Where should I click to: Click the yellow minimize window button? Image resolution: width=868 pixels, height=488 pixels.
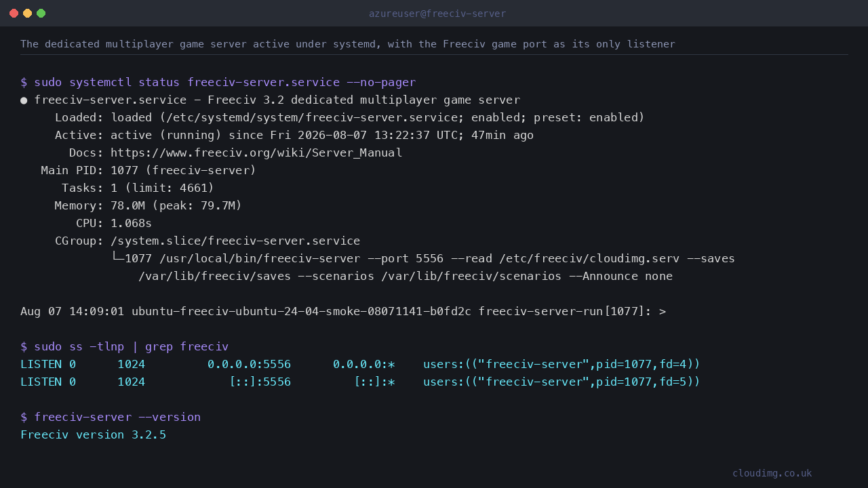pyautogui.click(x=27, y=14)
